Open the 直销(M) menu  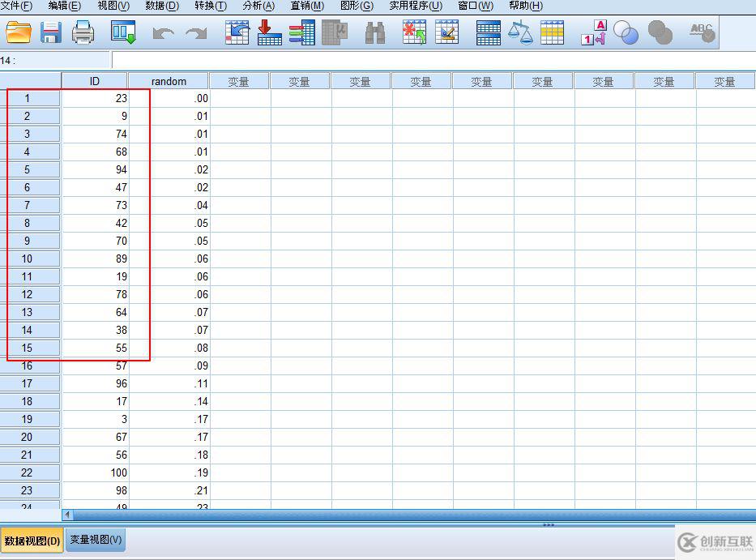[x=307, y=6]
